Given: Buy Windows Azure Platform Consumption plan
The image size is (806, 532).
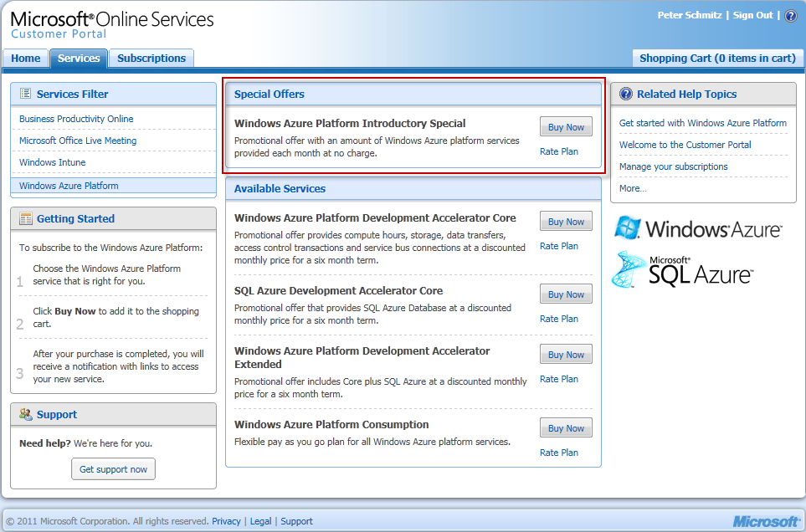Looking at the screenshot, I should point(566,427).
